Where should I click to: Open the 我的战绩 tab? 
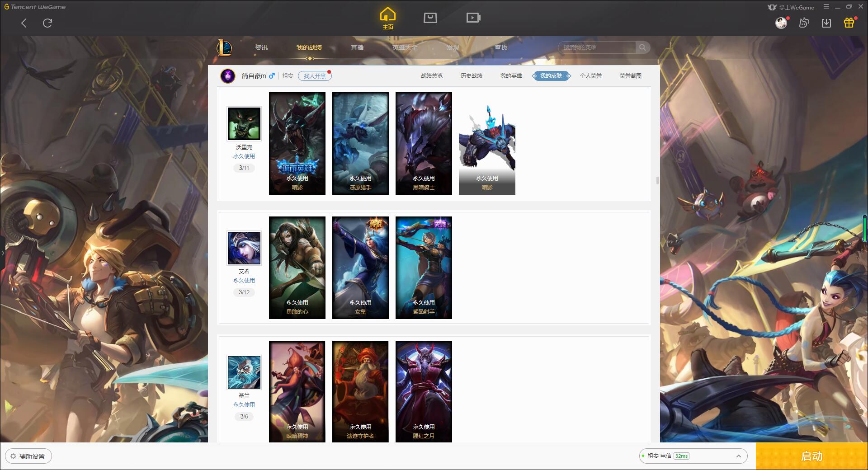[309, 47]
